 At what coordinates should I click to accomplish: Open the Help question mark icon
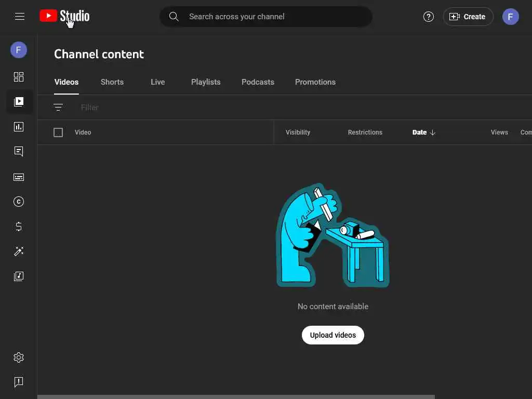(428, 16)
